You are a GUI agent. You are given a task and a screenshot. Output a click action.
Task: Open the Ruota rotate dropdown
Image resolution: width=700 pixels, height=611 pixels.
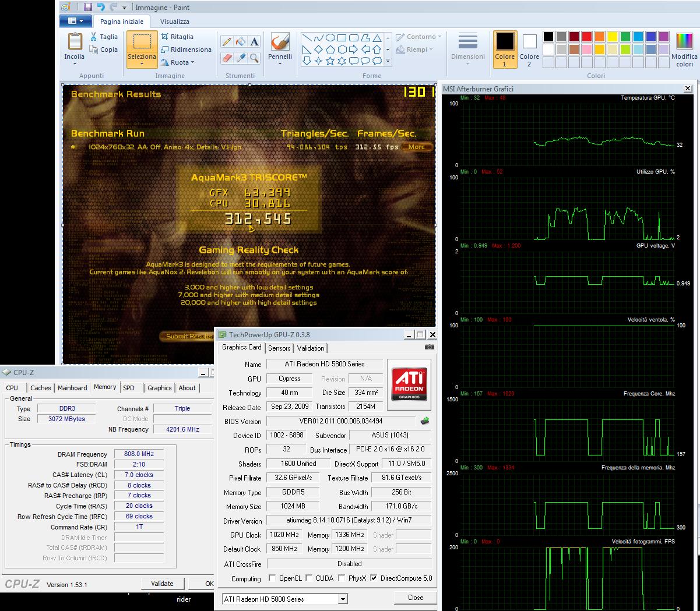tap(178, 62)
